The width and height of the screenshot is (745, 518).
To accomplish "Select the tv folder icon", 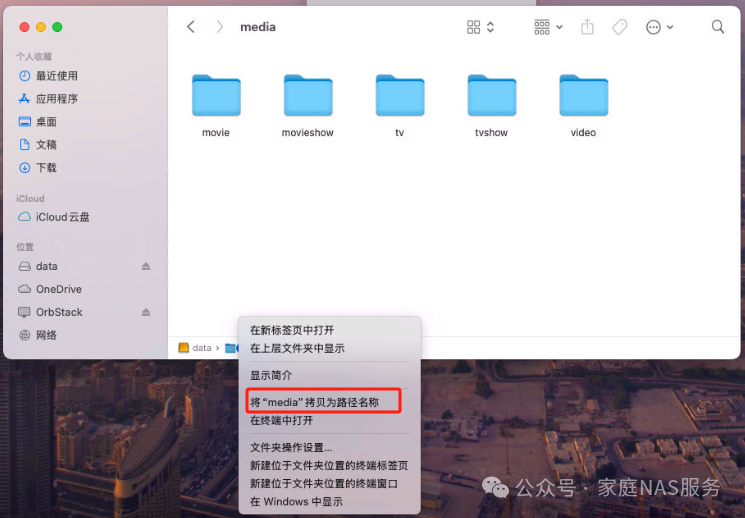I will pyautogui.click(x=400, y=95).
